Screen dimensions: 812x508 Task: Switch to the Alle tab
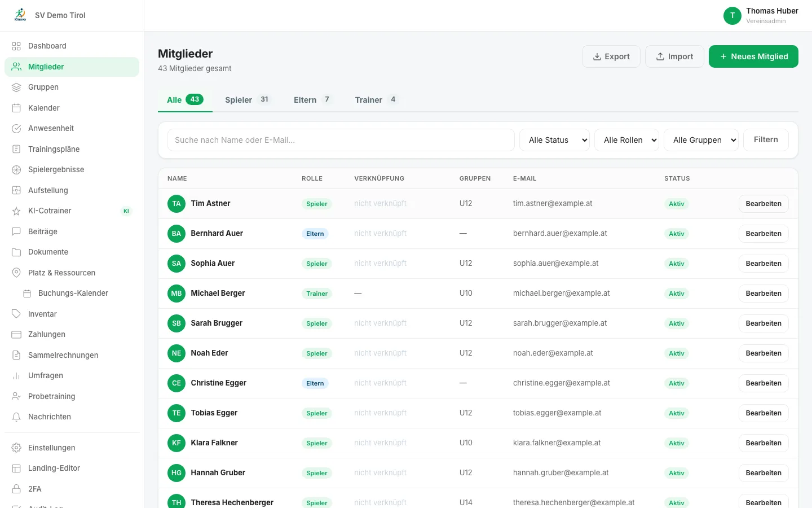[x=185, y=100]
